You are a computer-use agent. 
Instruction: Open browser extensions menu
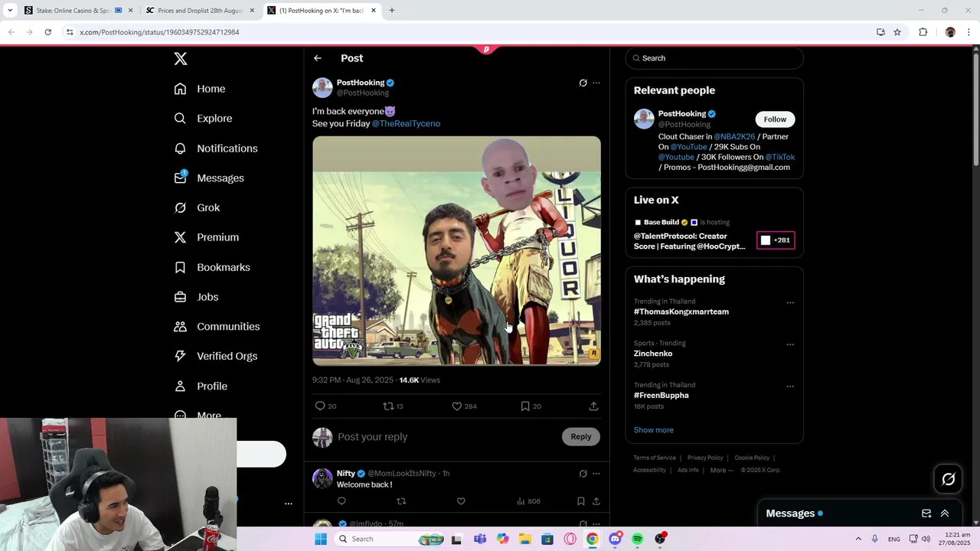[x=923, y=32]
